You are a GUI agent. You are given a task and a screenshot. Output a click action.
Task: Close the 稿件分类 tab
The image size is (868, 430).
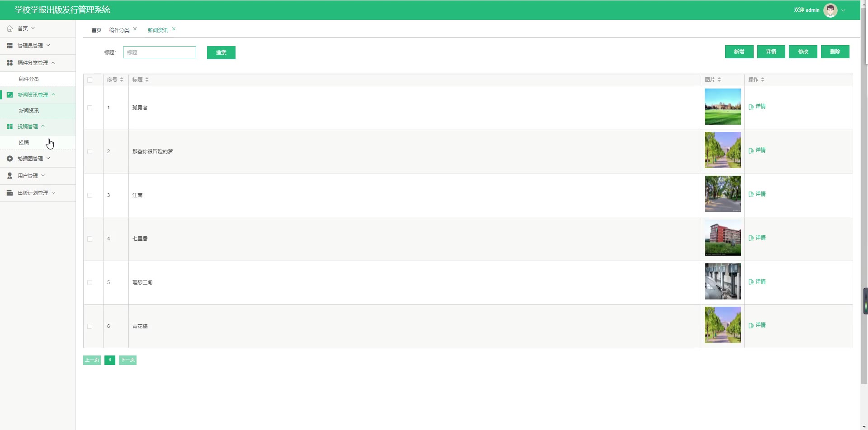click(135, 29)
